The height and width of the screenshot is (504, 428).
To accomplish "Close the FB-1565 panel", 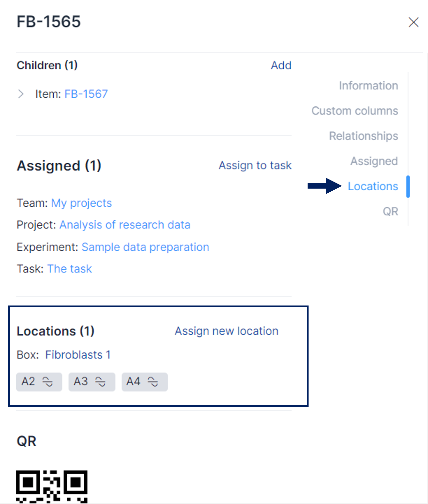I will click(414, 22).
